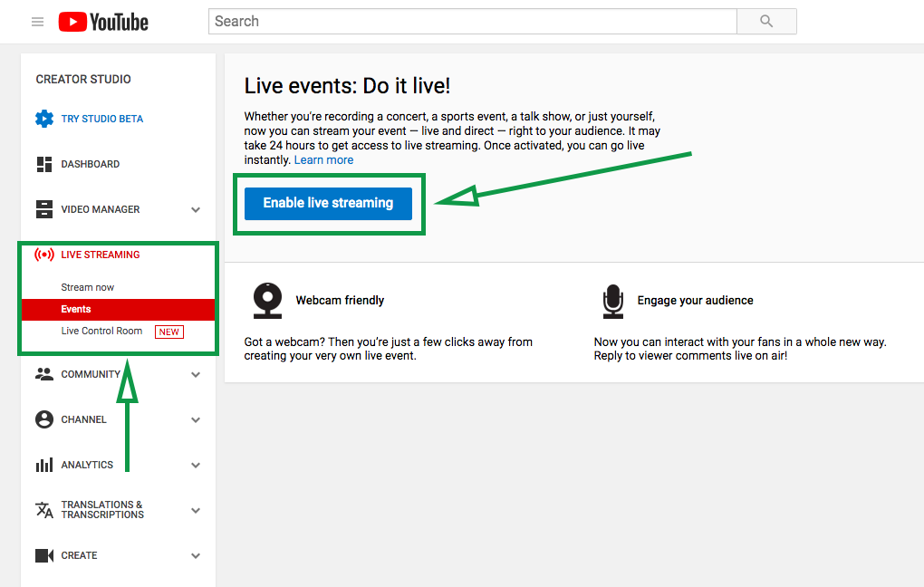Click the VIDEO MANAGER label
Image resolution: width=924 pixels, height=587 pixels.
[x=101, y=209]
